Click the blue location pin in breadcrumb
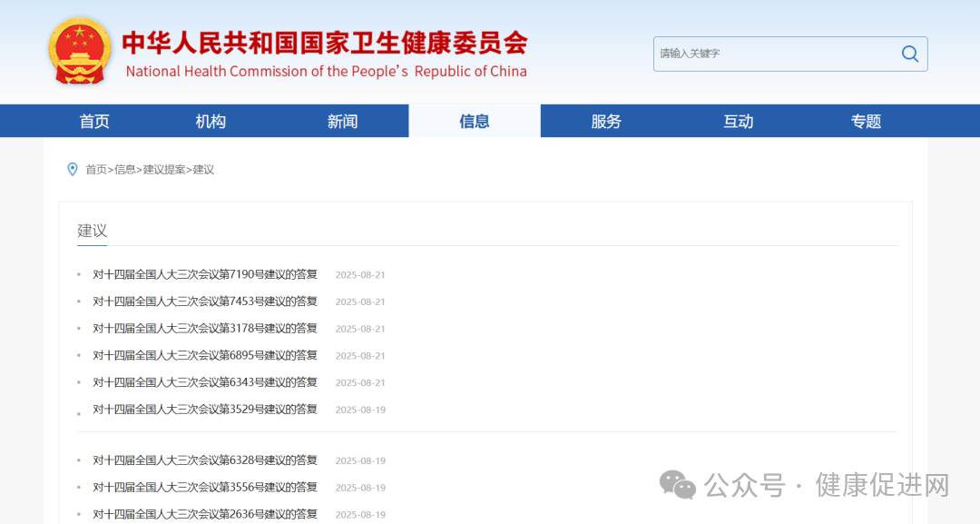This screenshot has height=524, width=980. click(x=73, y=169)
